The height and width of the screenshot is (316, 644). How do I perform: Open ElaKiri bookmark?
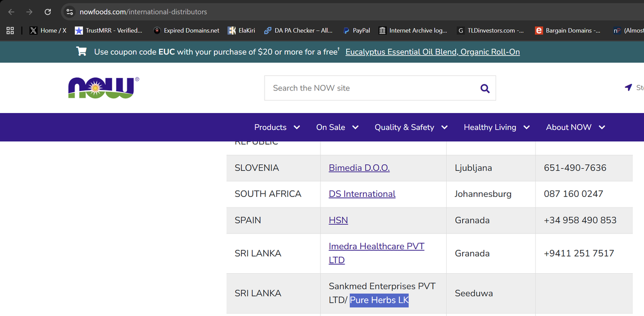[x=242, y=31]
